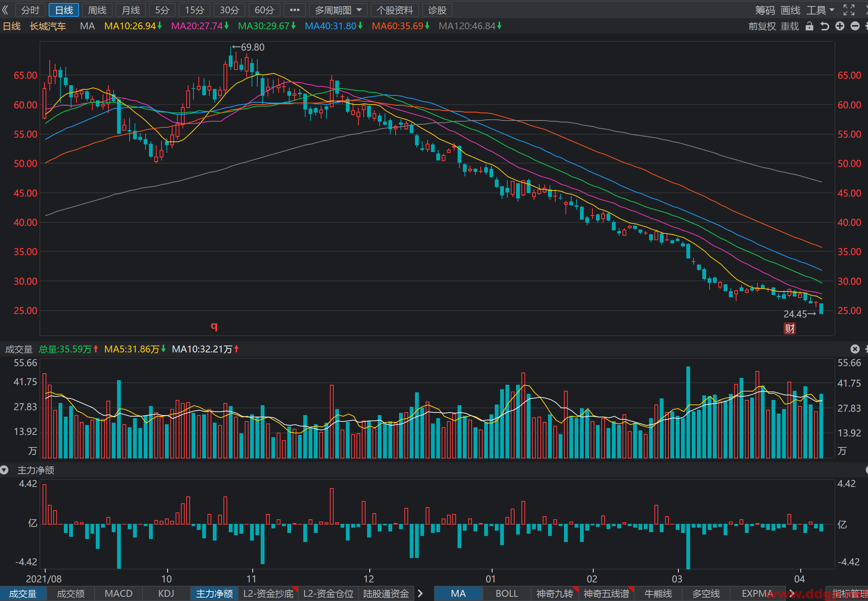Click the MA30:29.67 green legend
Image resolution: width=868 pixels, height=601 pixels.
[267, 26]
